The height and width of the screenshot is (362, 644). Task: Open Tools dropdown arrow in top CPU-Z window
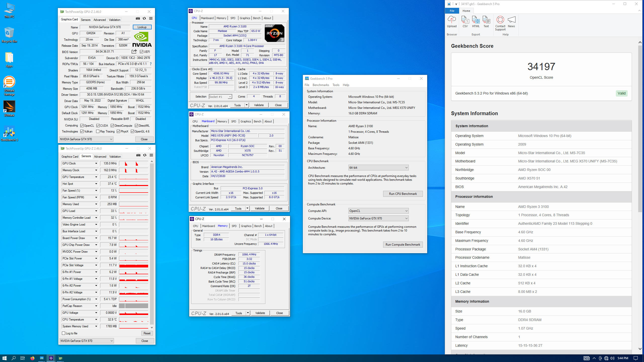click(x=247, y=105)
